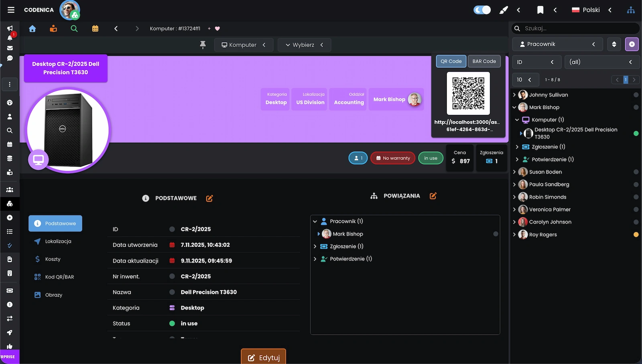This screenshot has width=642, height=364.
Task: Toggle status dot next to Johnny Sullivan
Action: pyautogui.click(x=636, y=95)
